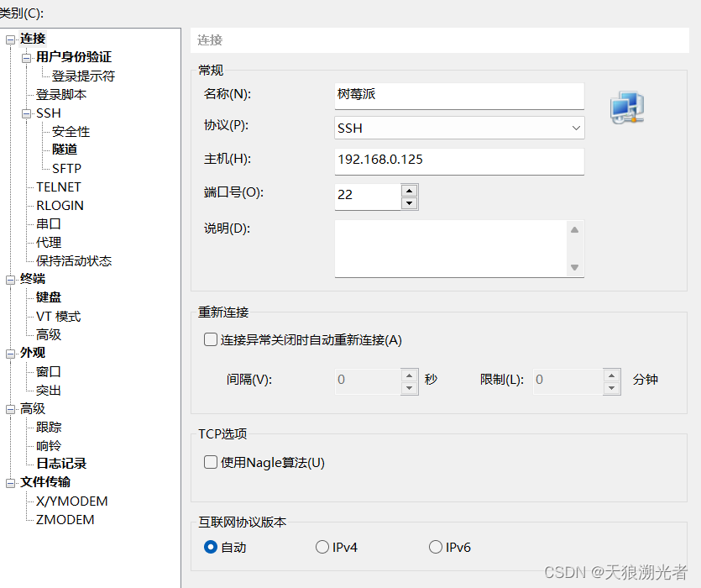
Task: Open 响铃 bell settings
Action: click(x=49, y=446)
